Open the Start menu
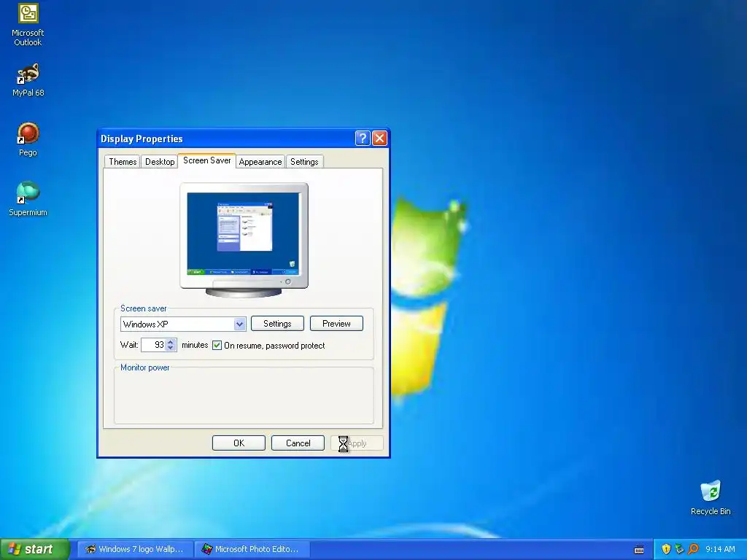Image resolution: width=747 pixels, height=560 pixels. [x=34, y=549]
